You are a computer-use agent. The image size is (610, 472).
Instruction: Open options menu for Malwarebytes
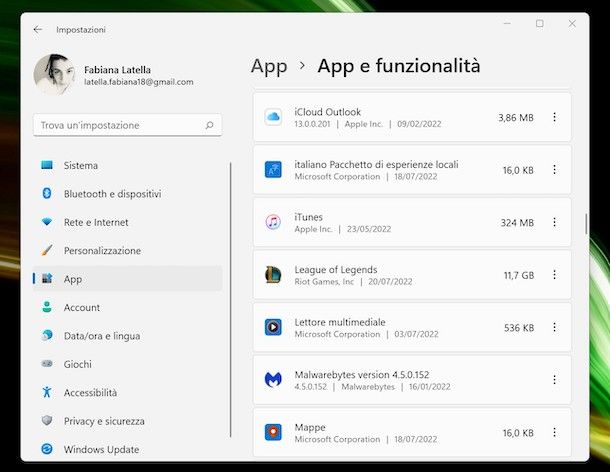pos(554,380)
